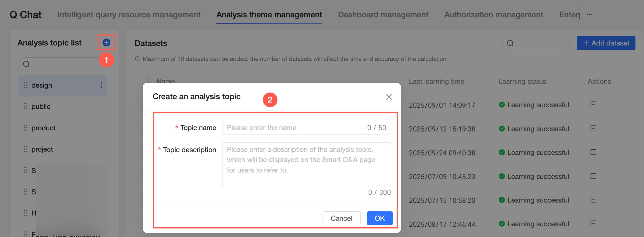Image resolution: width=644 pixels, height=237 pixels.
Task: Click the magnifier icon in topic list search
Action: [x=26, y=64]
